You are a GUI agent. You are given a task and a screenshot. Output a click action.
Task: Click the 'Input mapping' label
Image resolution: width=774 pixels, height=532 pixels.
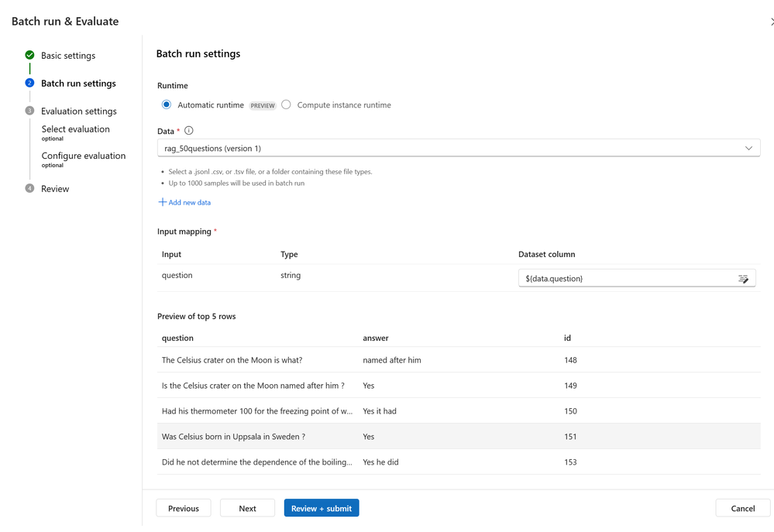[184, 232]
